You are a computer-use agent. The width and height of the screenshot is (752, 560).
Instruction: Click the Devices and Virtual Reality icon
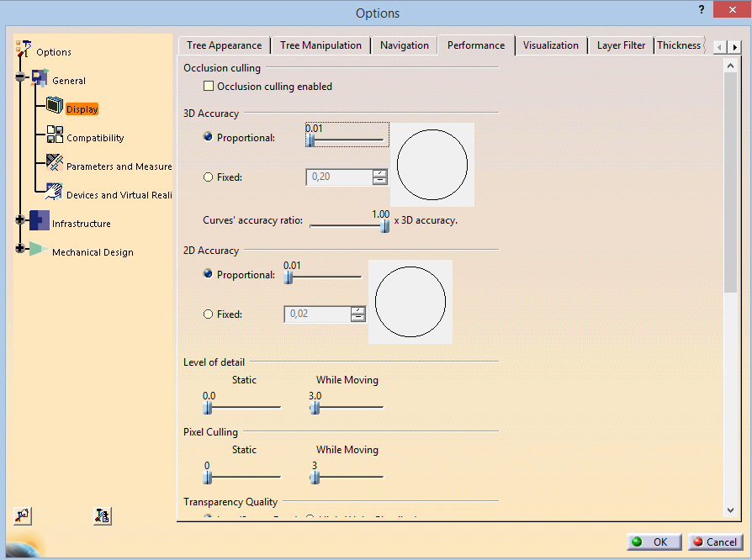click(x=54, y=192)
